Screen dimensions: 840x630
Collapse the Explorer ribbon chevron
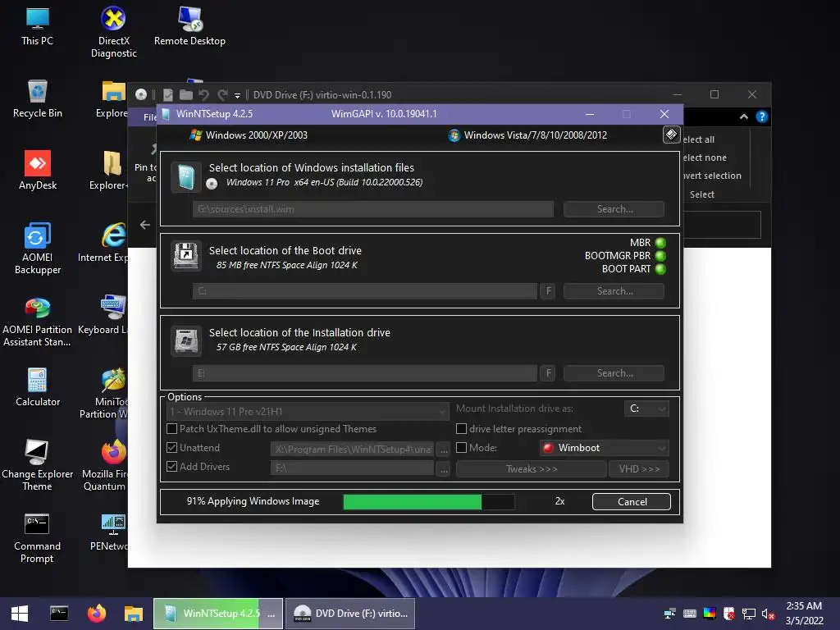pyautogui.click(x=743, y=116)
